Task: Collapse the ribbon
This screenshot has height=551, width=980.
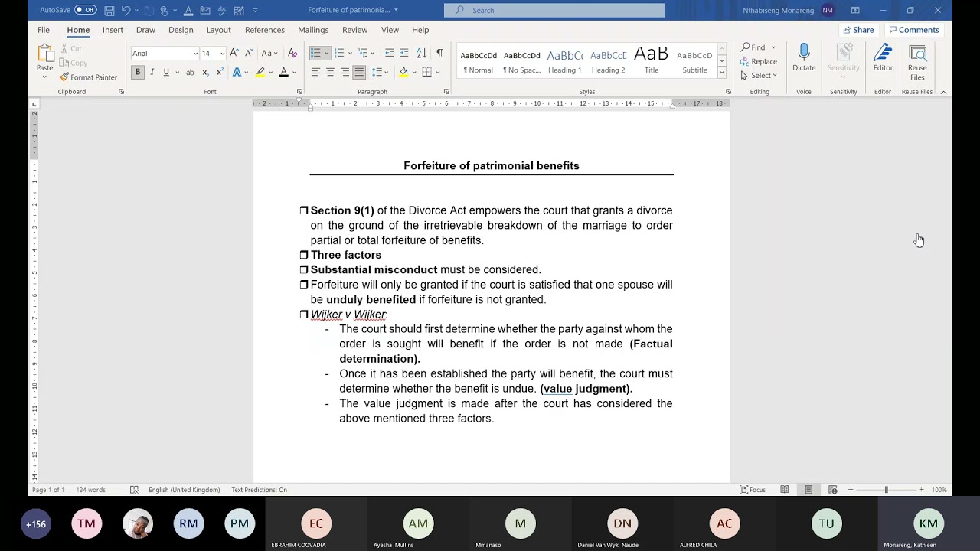Action: [943, 92]
